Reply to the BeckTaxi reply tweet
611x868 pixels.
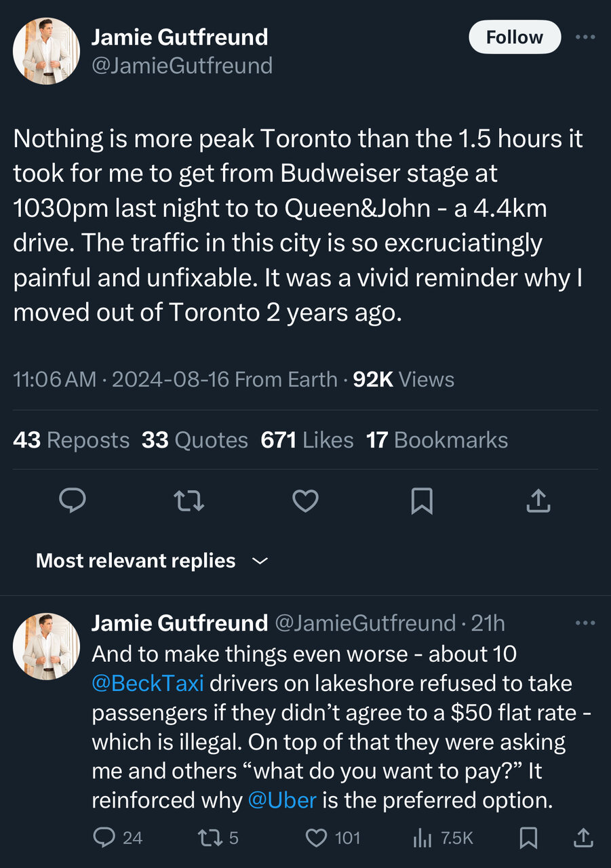click(x=104, y=838)
